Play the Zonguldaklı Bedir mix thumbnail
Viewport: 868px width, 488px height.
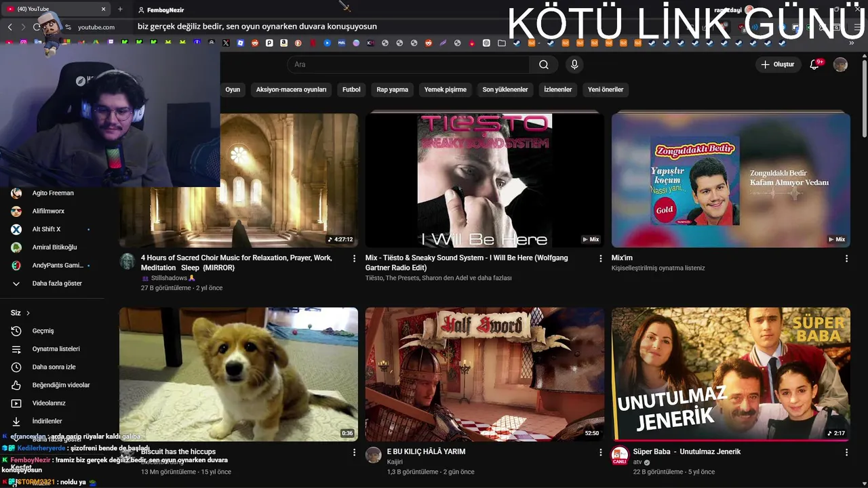(731, 180)
